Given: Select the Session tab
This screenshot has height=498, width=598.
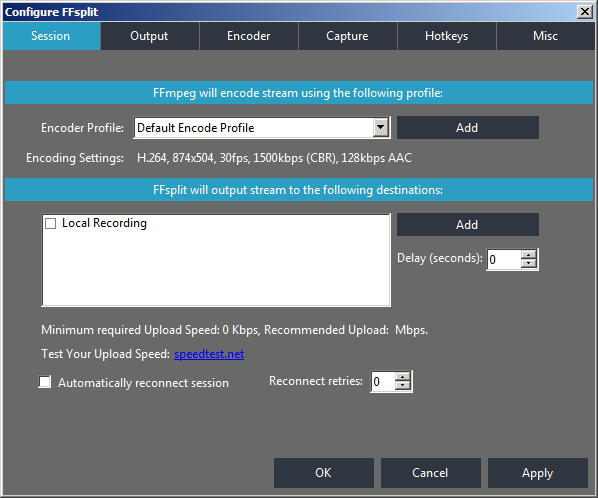Looking at the screenshot, I should [x=51, y=36].
